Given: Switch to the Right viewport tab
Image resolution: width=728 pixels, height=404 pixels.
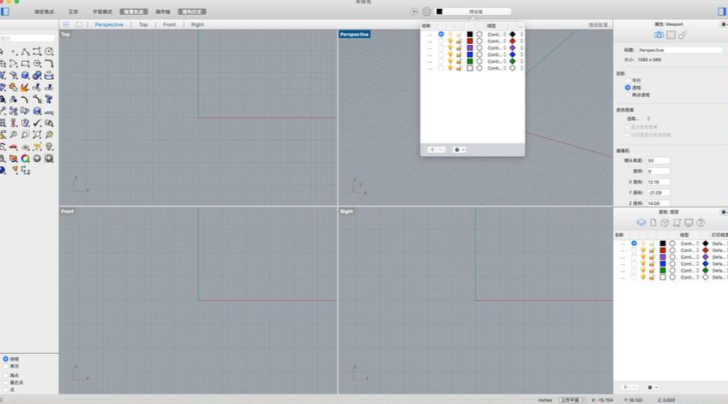Looking at the screenshot, I should (x=197, y=23).
